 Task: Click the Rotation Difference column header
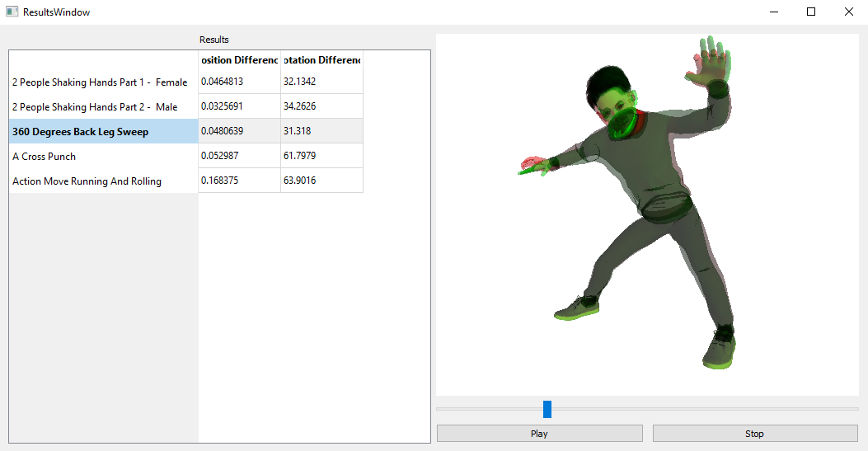tap(321, 60)
